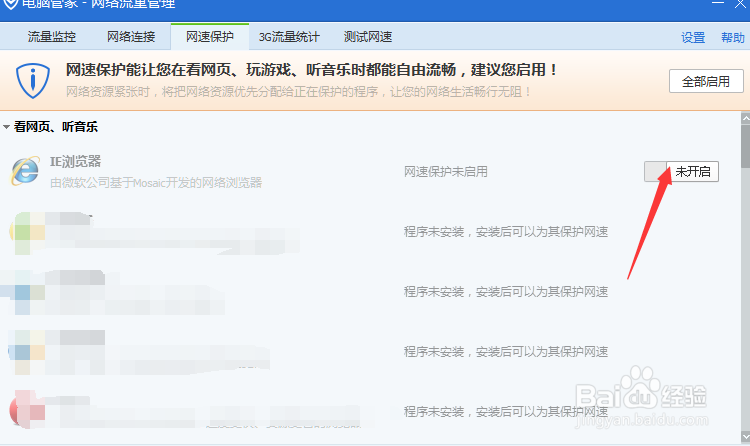Go to the 测试网速 tab
Viewport: 750px width, 446px height.
(x=368, y=37)
